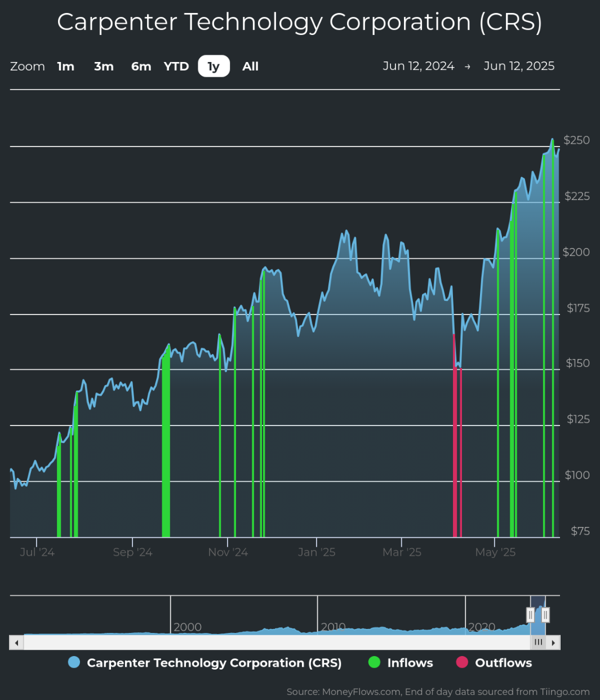Click the chart title Carpenter Technology Corporation (CRS)

pyautogui.click(x=300, y=22)
